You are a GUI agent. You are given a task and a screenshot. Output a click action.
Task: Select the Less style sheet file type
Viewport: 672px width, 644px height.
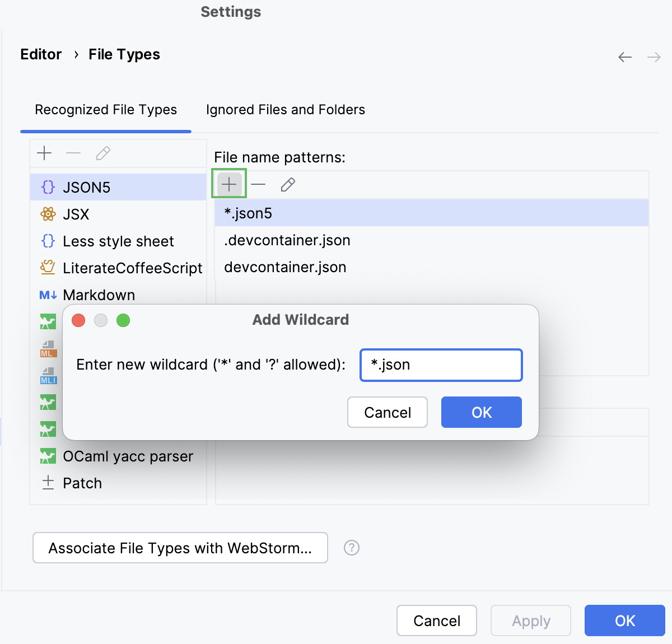(118, 241)
